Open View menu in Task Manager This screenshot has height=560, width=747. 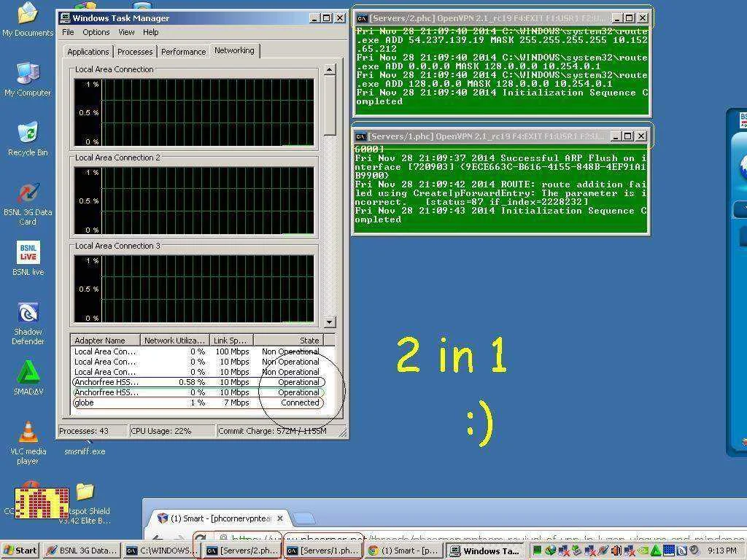(126, 32)
